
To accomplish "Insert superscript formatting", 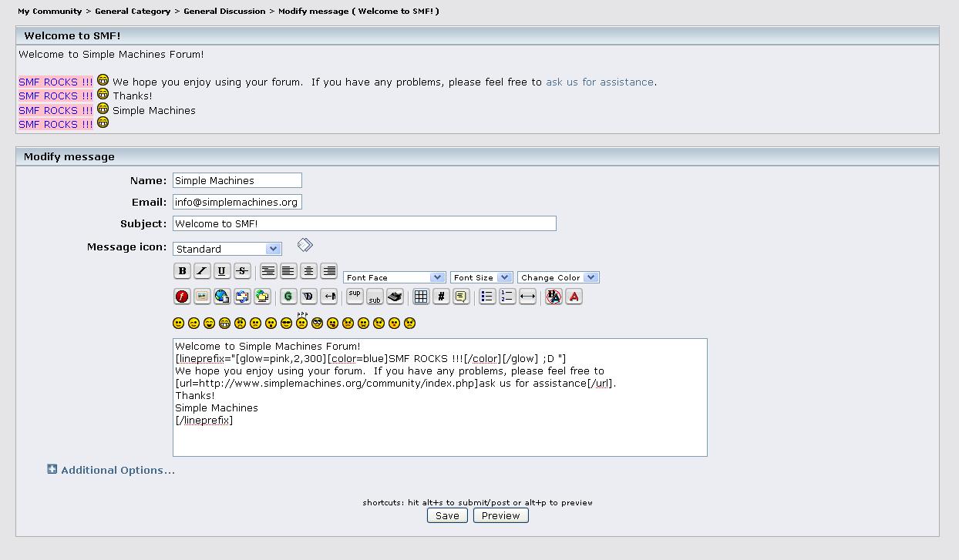I will click(355, 297).
